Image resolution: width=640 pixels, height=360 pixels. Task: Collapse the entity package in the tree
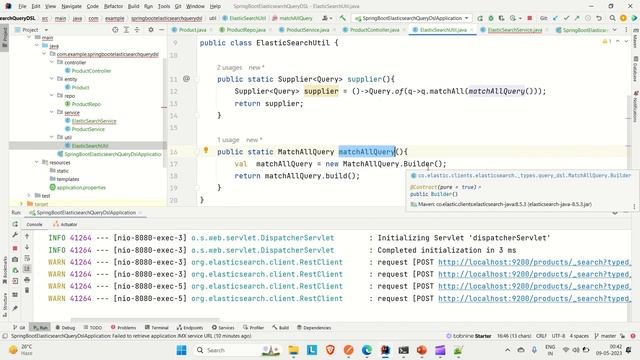[52, 78]
